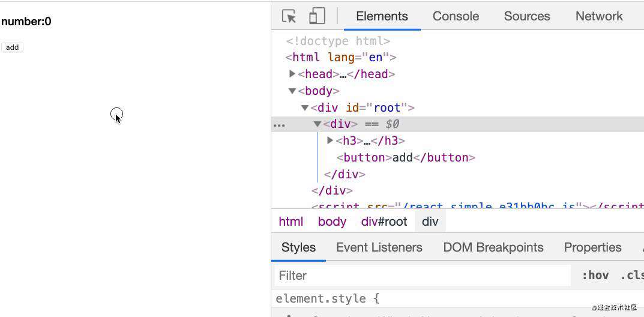This screenshot has height=317, width=644.
Task: Toggle the :hov element state button
Action: (x=595, y=275)
